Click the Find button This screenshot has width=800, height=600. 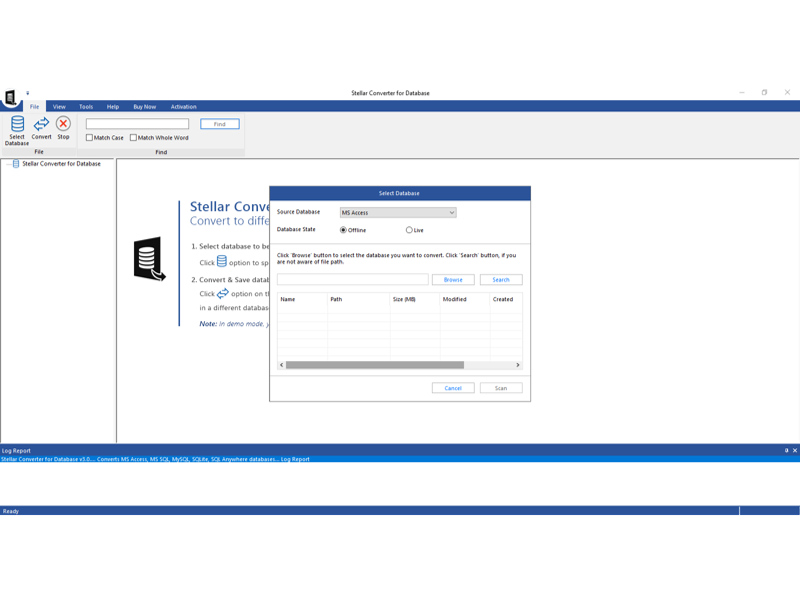tap(220, 124)
